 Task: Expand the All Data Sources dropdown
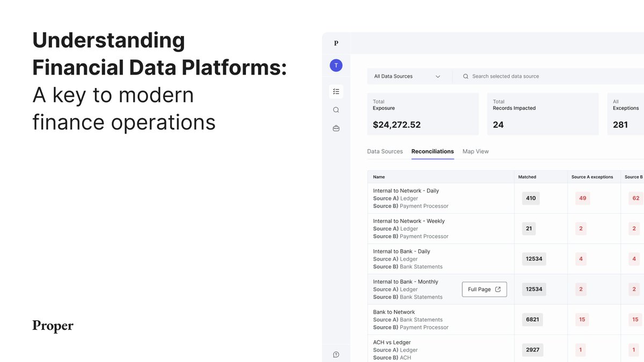click(x=407, y=77)
